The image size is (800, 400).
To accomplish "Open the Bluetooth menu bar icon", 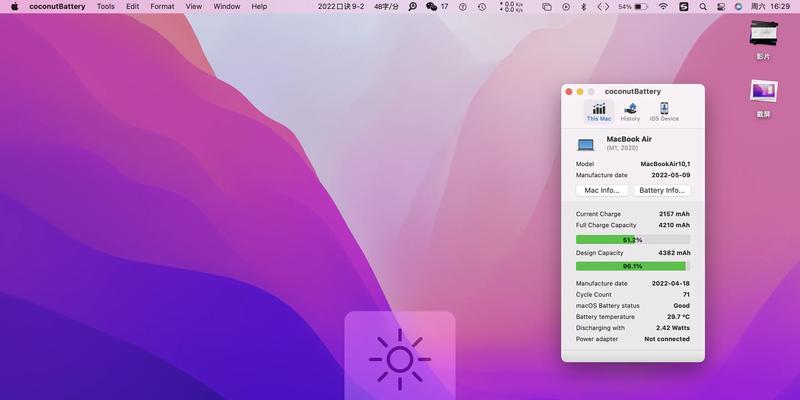I will 584,7.
